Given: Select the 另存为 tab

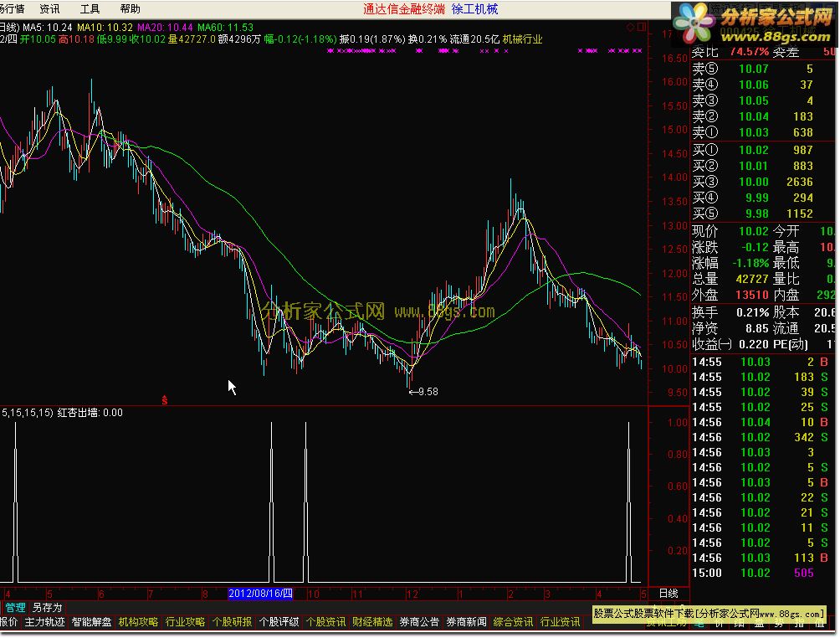Looking at the screenshot, I should pos(48,608).
